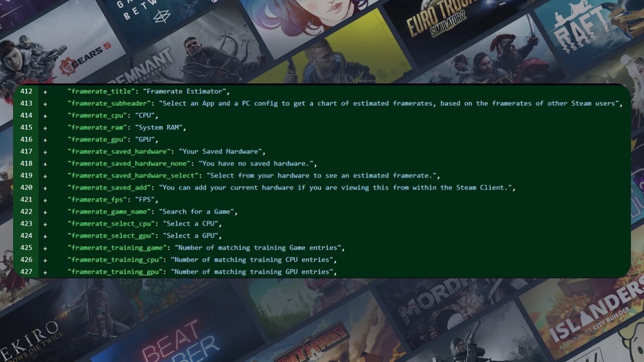
Task: Click line number 412 in the diff
Action: (26, 92)
